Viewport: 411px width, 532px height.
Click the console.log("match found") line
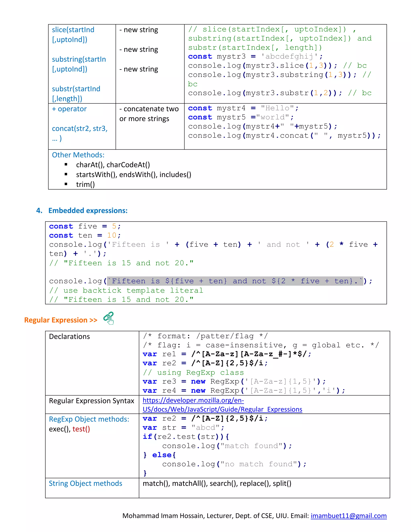click(227, 446)
